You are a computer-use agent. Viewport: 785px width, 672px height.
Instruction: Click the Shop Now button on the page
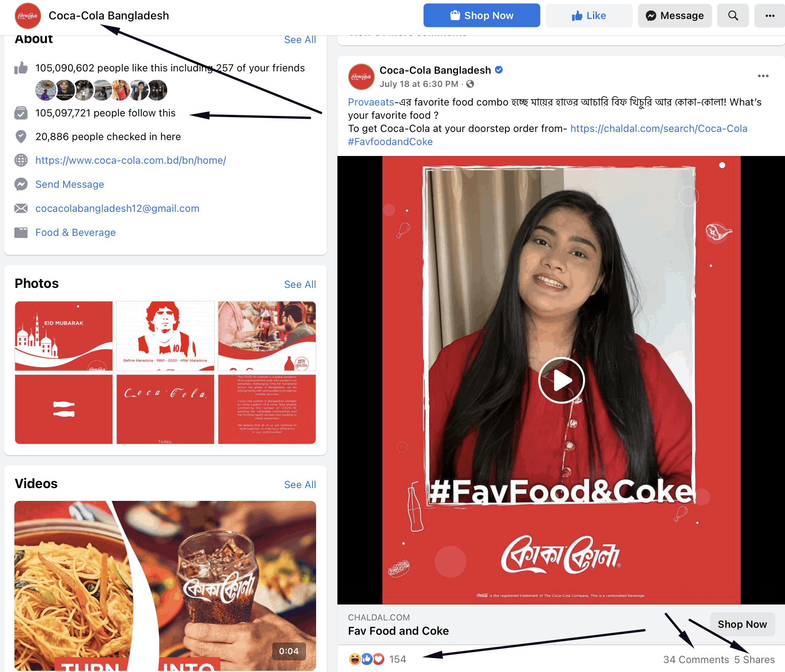pos(481,15)
